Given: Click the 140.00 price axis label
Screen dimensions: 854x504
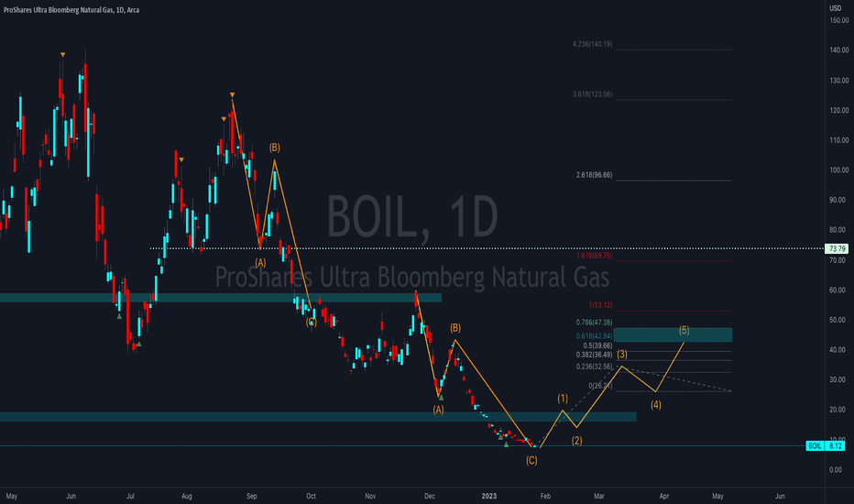Looking at the screenshot, I should [x=838, y=50].
